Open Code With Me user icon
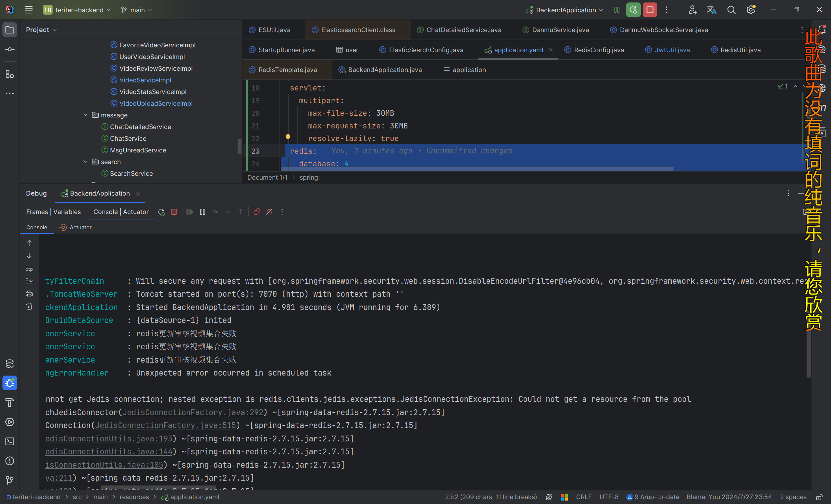The width and height of the screenshot is (831, 504). coord(692,10)
